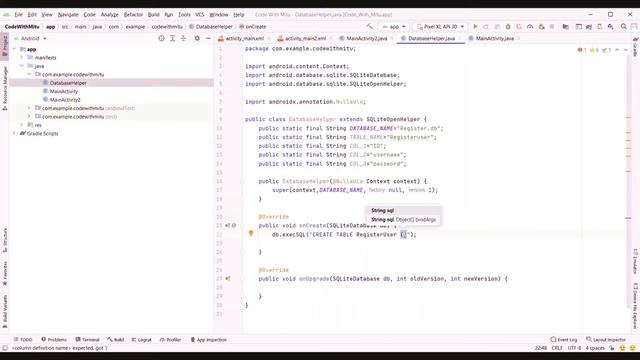Select MainActivity in project tree
Viewport: 640px width, 360px height.
pyautogui.click(x=64, y=91)
